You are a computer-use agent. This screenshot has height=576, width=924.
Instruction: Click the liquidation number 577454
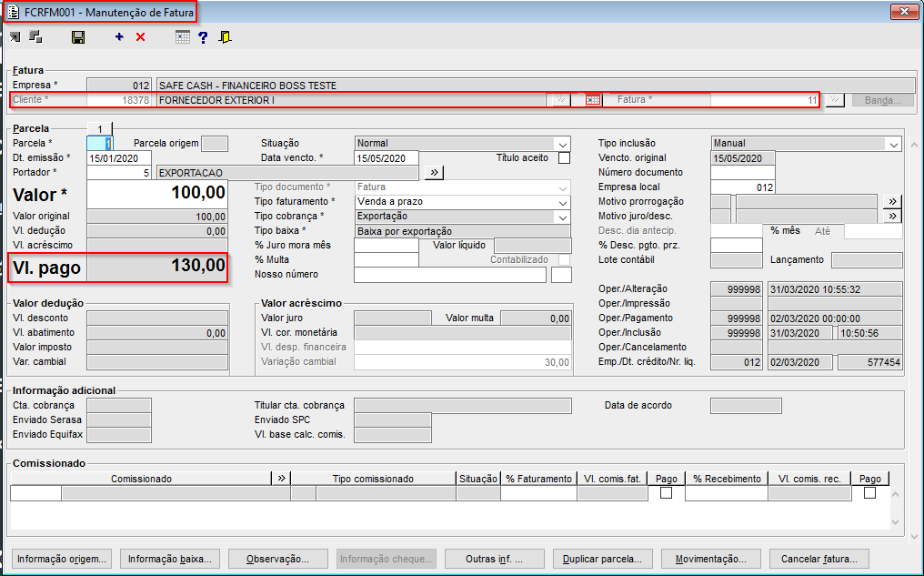pyautogui.click(x=870, y=362)
